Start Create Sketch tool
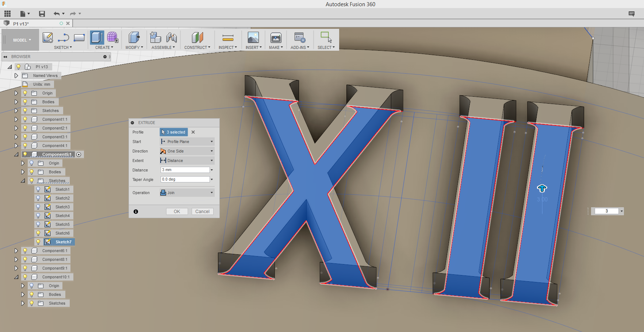 [x=48, y=37]
